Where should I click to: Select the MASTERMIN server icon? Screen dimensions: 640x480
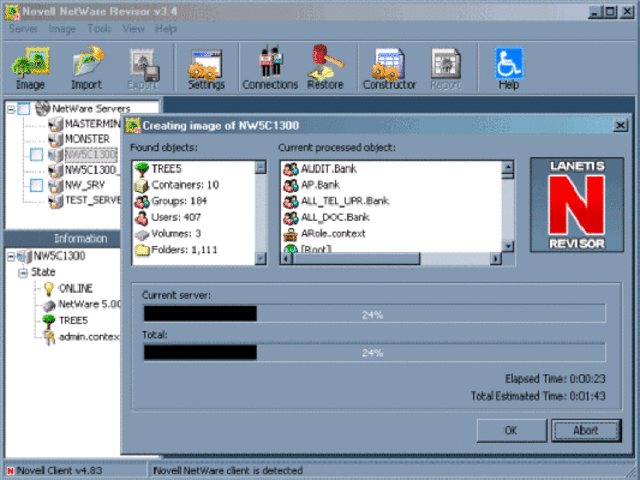[56, 124]
